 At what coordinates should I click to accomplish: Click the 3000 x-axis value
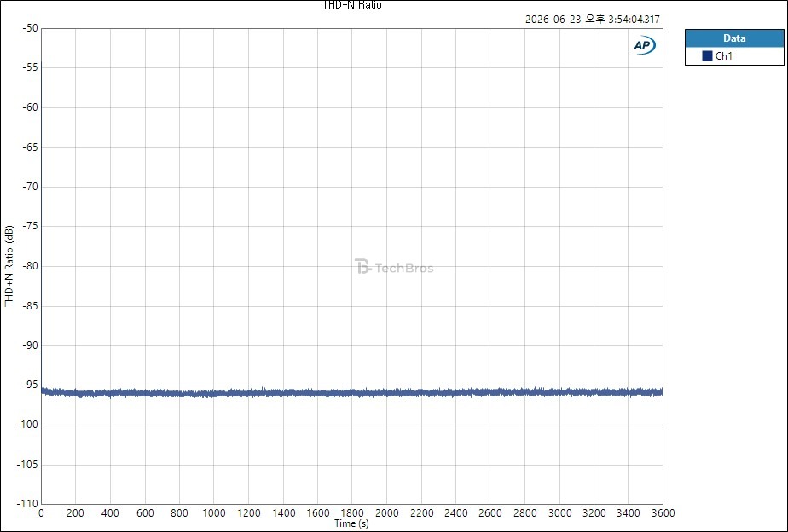(x=559, y=513)
